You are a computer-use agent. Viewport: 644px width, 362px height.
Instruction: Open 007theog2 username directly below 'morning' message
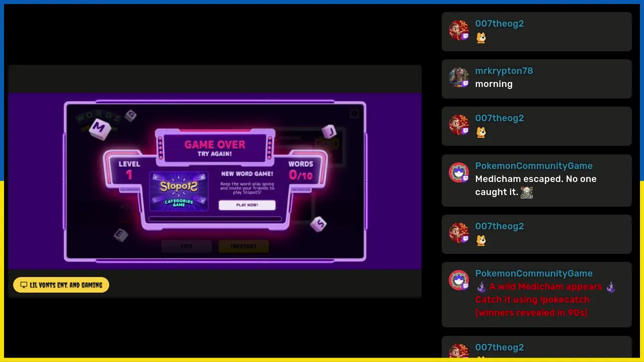[500, 118]
